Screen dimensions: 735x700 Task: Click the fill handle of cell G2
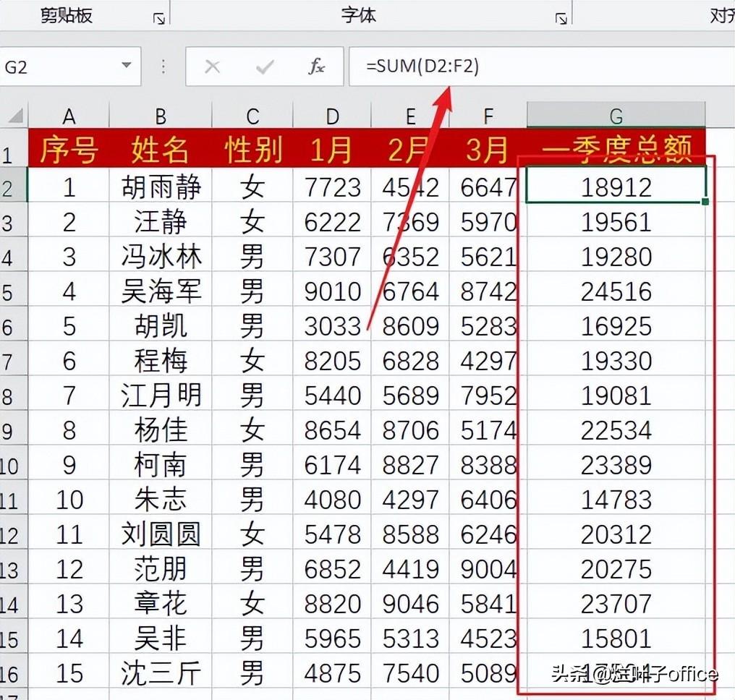[x=705, y=202]
